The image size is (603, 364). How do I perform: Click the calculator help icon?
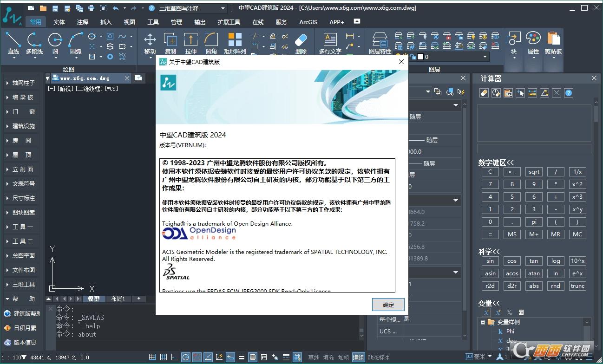569,93
